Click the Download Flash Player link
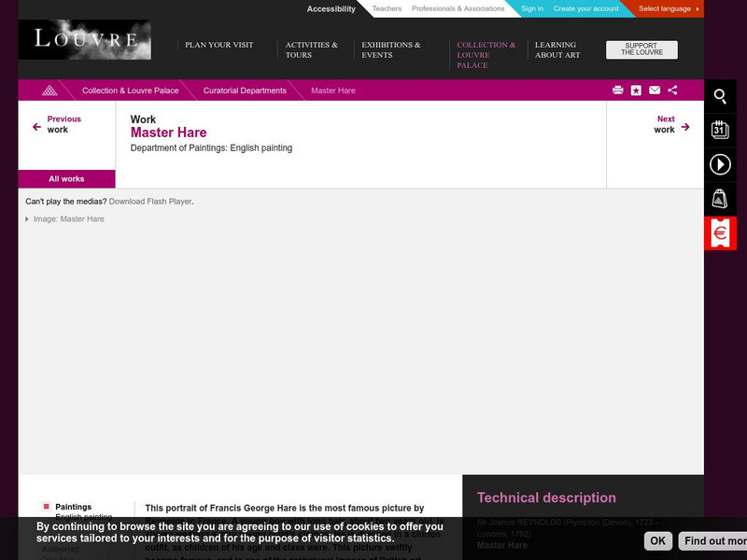The width and height of the screenshot is (747, 560). click(x=150, y=202)
